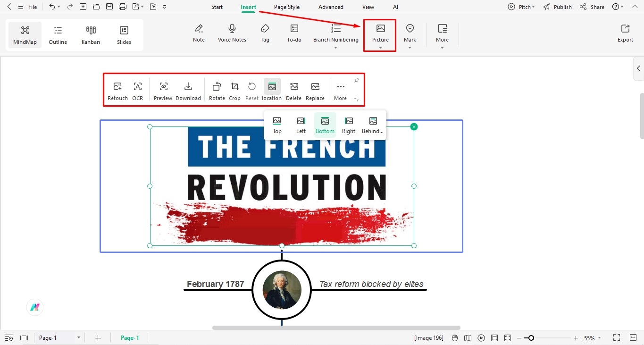Insert a Tag
The width and height of the screenshot is (644, 345).
(265, 33)
